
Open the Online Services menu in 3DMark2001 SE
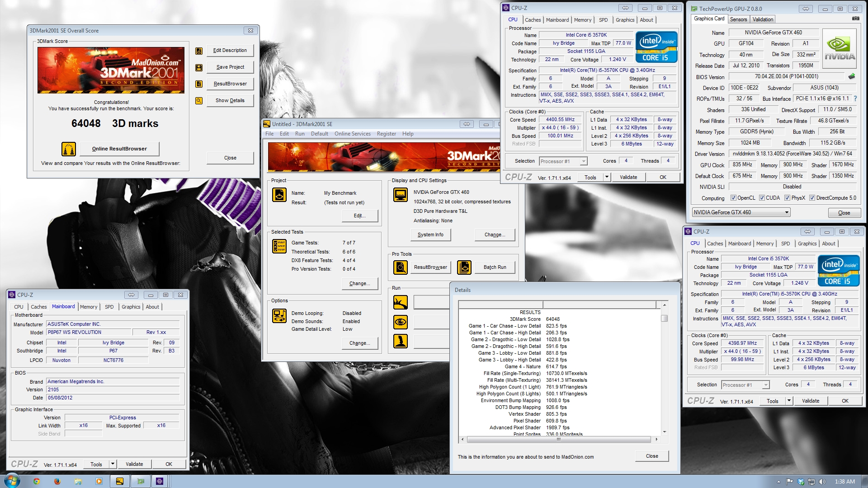(x=353, y=134)
